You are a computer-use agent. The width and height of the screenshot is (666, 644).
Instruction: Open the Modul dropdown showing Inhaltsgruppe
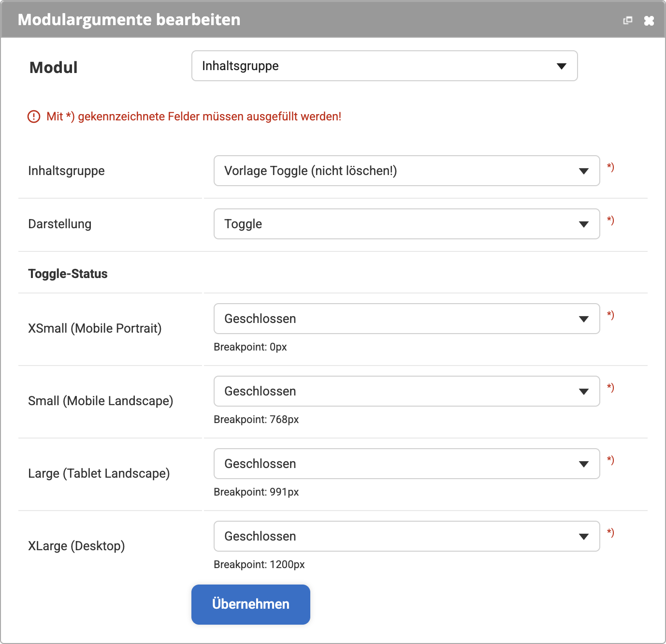point(385,66)
